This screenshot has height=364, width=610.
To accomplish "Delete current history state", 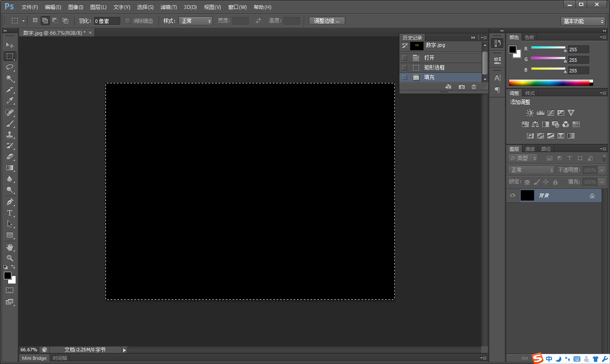I will [474, 87].
